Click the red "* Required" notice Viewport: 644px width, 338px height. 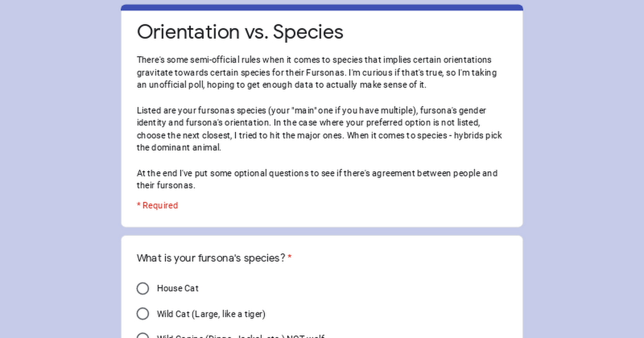click(157, 205)
